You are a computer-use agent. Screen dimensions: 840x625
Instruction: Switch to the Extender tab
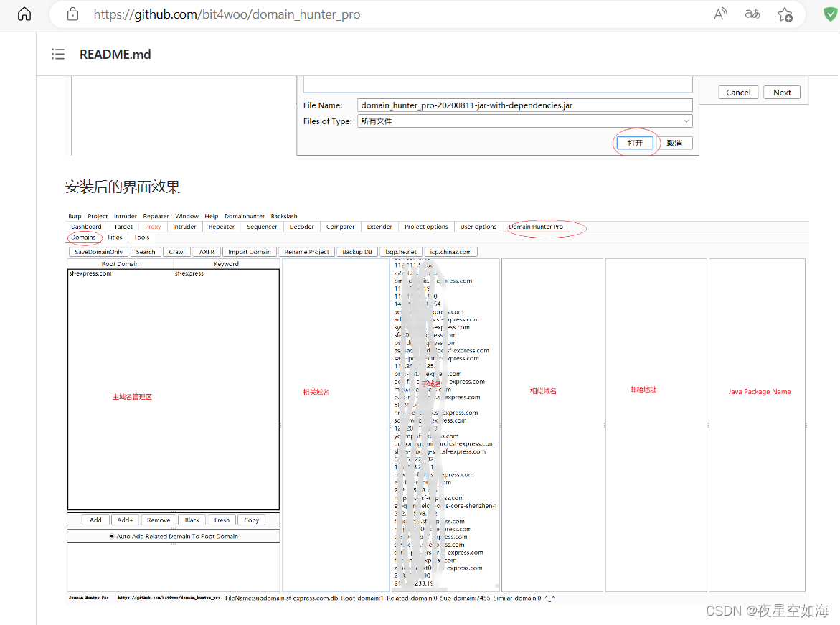379,227
